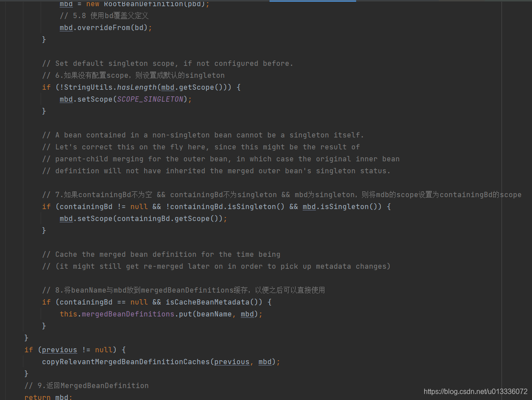Click the underlined previous argument in copy call
This screenshot has width=532, height=400.
coord(232,362)
